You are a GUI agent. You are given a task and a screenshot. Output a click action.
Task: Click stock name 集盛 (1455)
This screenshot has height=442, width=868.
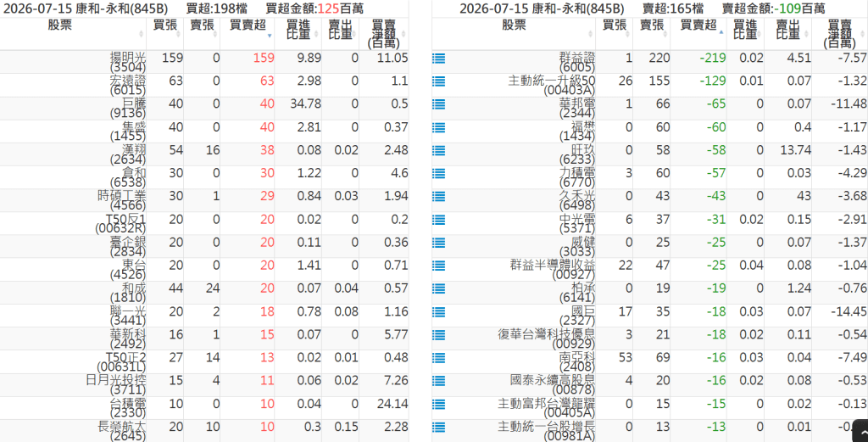128,131
